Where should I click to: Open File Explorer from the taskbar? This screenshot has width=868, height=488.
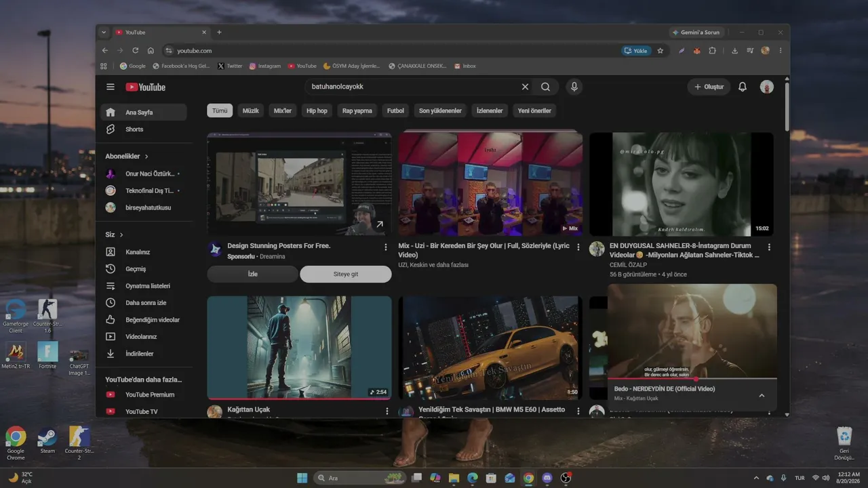[454, 478]
